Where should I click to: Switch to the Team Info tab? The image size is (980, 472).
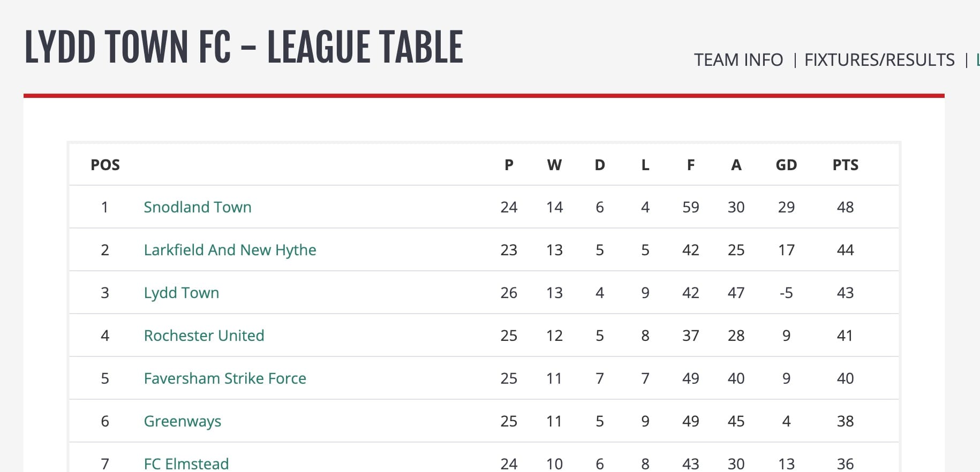click(738, 60)
